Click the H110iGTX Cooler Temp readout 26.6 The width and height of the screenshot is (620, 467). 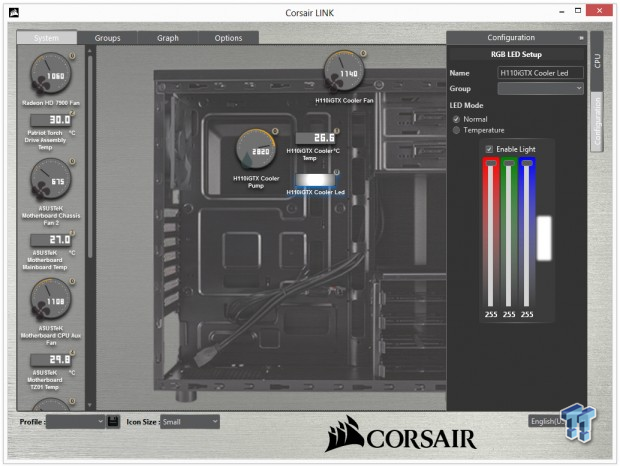click(316, 138)
